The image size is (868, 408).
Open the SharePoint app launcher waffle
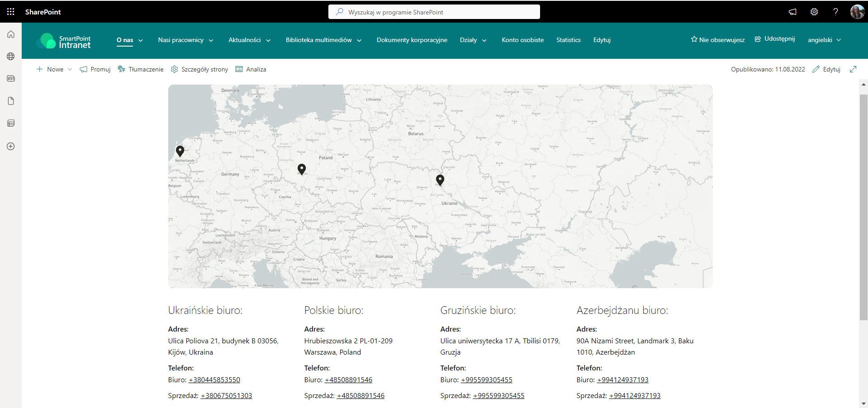(11, 12)
